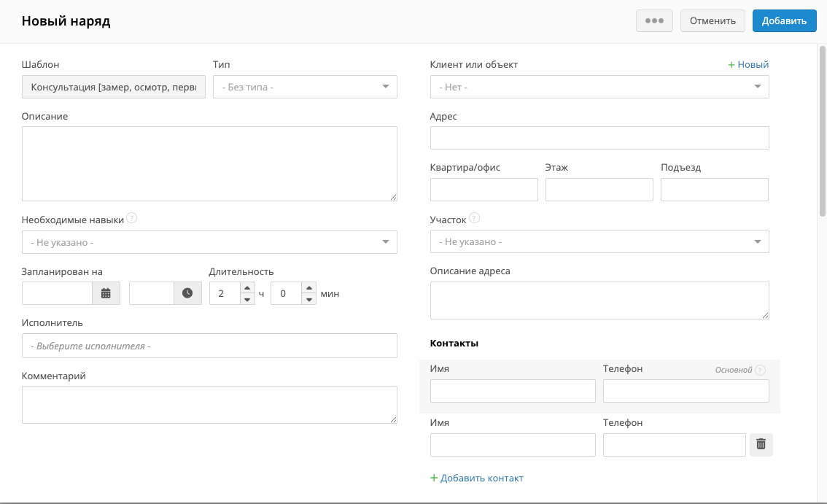Focus the hours duration field
The width and height of the screenshot is (827, 504).
(x=225, y=293)
